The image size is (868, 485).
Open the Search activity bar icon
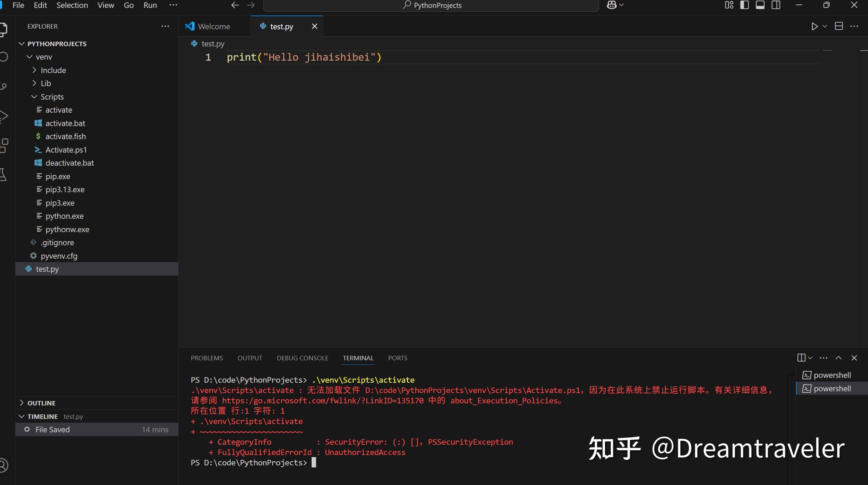coord(3,57)
